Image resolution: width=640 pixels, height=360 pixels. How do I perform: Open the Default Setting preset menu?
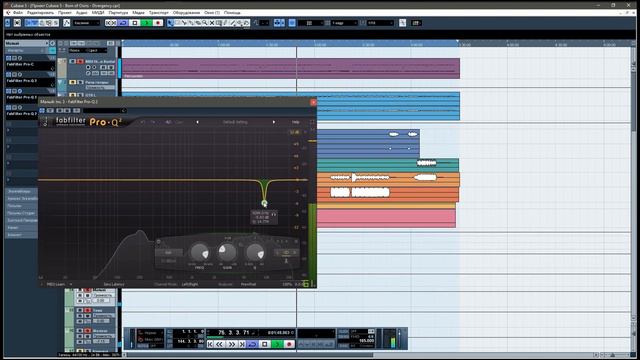click(235, 122)
